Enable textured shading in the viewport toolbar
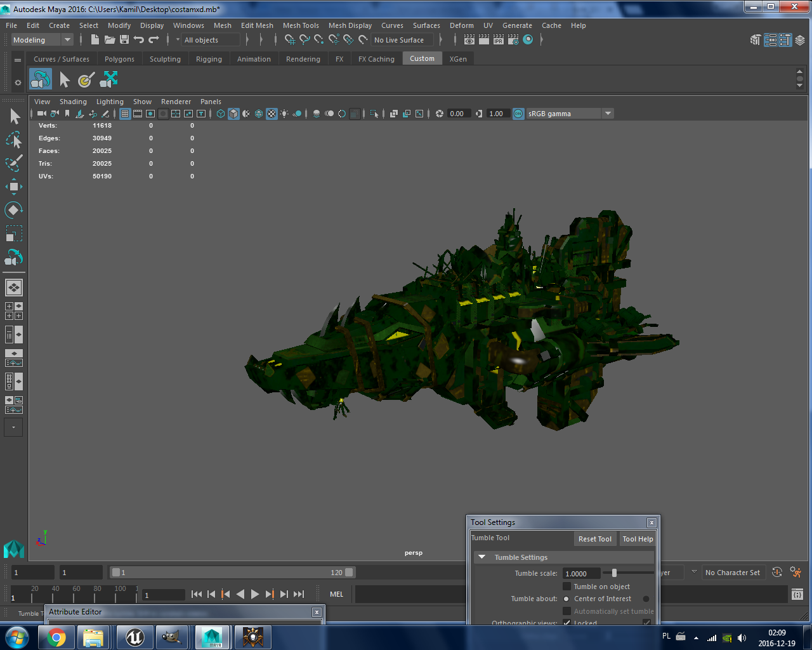The height and width of the screenshot is (650, 812). pos(272,113)
